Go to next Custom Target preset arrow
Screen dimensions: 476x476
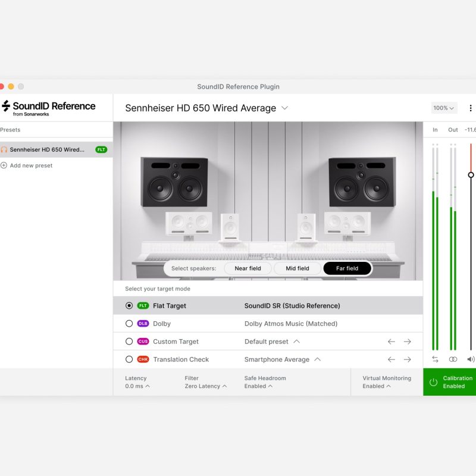tap(408, 342)
